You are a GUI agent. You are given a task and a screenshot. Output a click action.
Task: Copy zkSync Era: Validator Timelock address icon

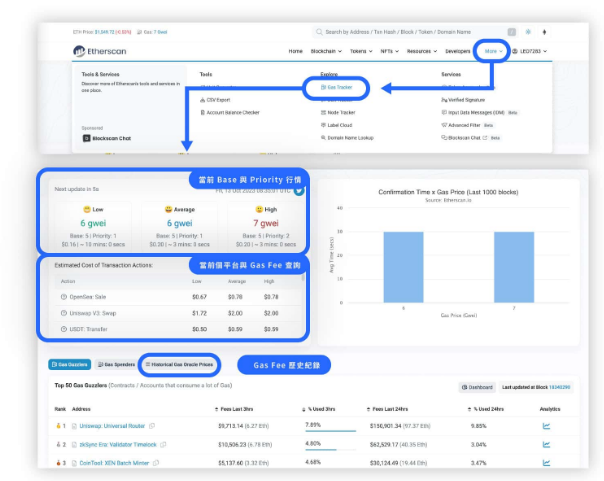[x=163, y=444]
